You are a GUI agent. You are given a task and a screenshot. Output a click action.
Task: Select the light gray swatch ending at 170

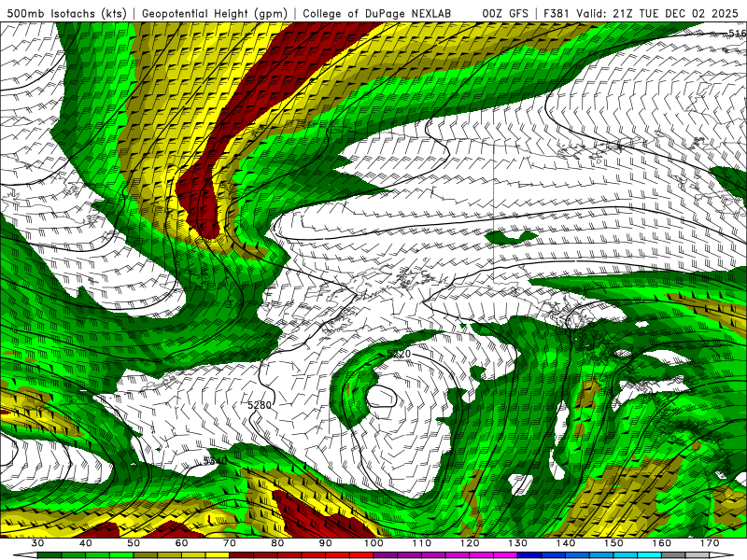click(x=698, y=555)
